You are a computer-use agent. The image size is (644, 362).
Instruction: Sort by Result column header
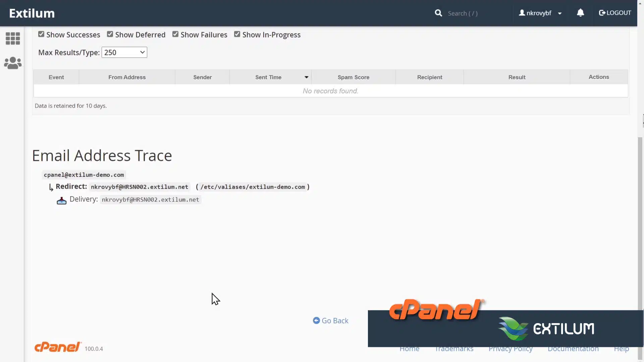pos(517,77)
